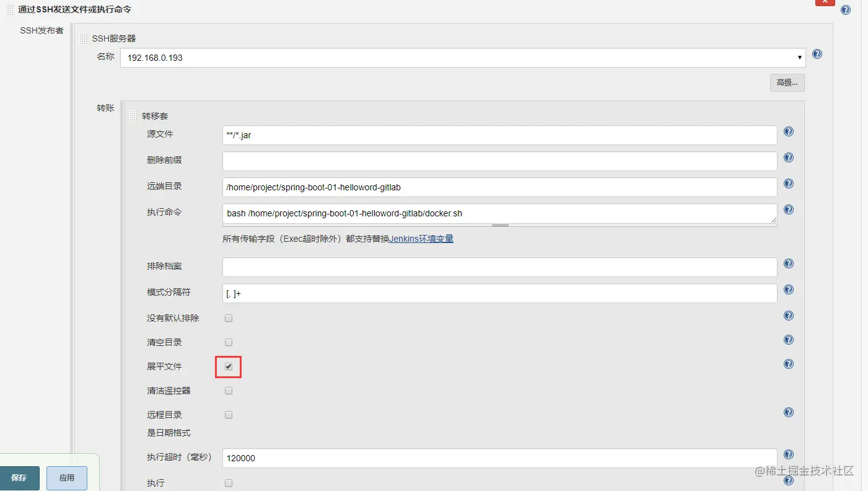The height and width of the screenshot is (491, 868).
Task: Open help icon beside 名称 dropdown
Action: [817, 54]
